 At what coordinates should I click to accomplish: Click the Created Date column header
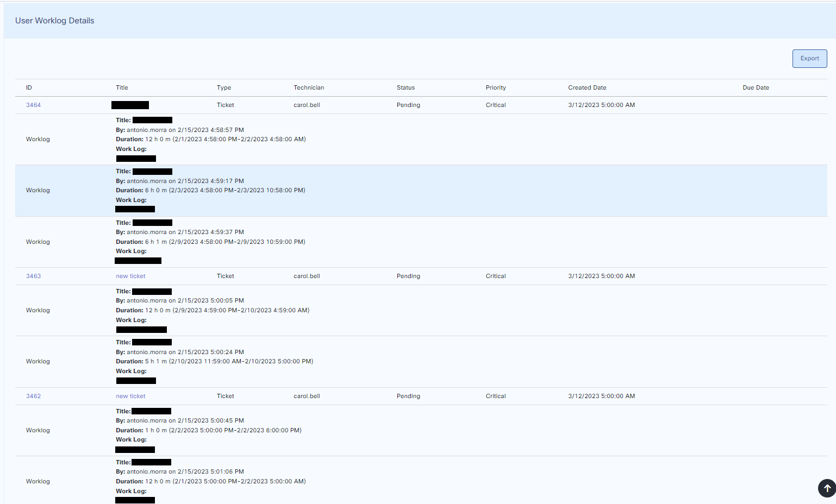point(587,88)
